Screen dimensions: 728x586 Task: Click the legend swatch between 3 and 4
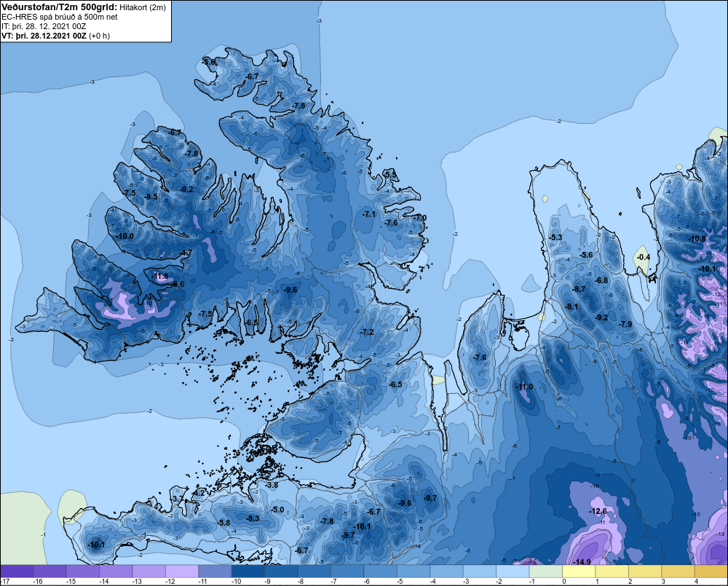click(x=678, y=571)
